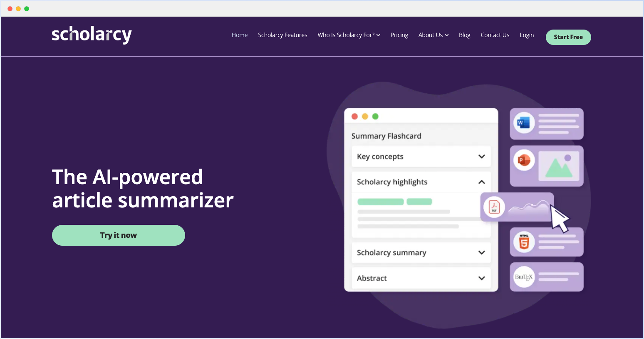
Task: Open the Who Is Scholarcy For? dropdown
Action: 349,35
